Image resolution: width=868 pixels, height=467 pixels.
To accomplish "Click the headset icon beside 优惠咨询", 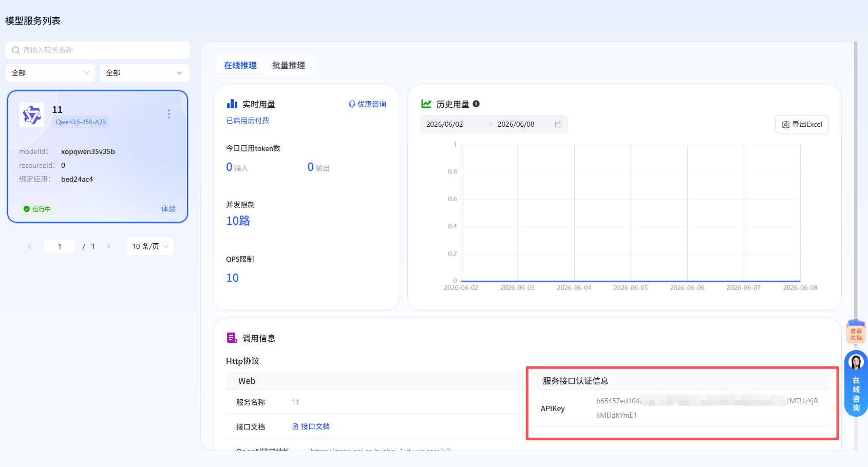I will pos(352,104).
